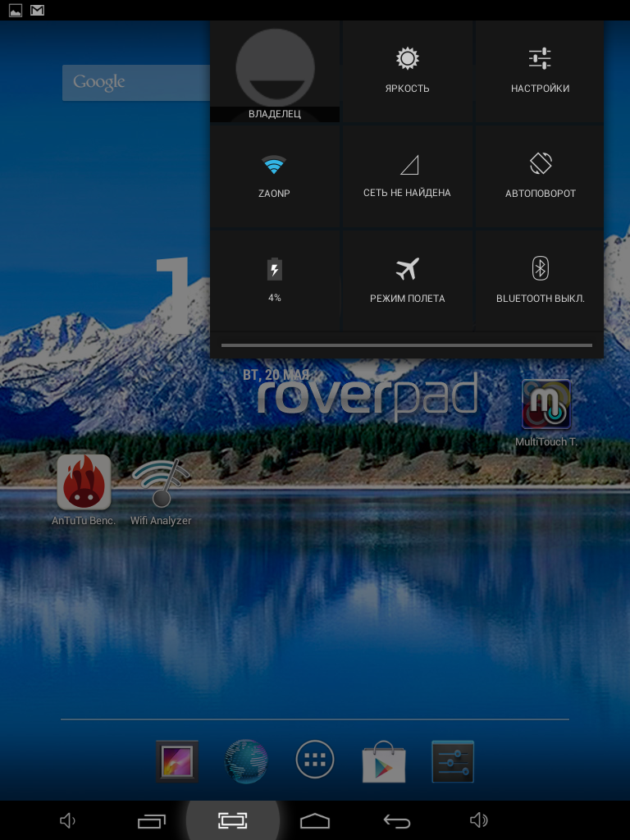Open НАСТРОЙКИ quick settings tile
Image resolution: width=630 pixels, height=840 pixels.
[x=540, y=71]
